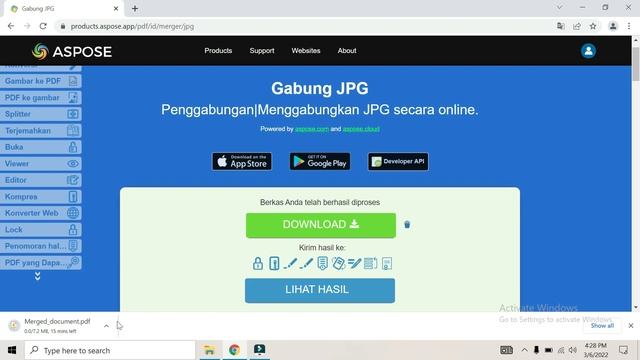Send result to the Lock (padlock) tool
Screen dimensions: 640x360
pyautogui.click(x=258, y=263)
